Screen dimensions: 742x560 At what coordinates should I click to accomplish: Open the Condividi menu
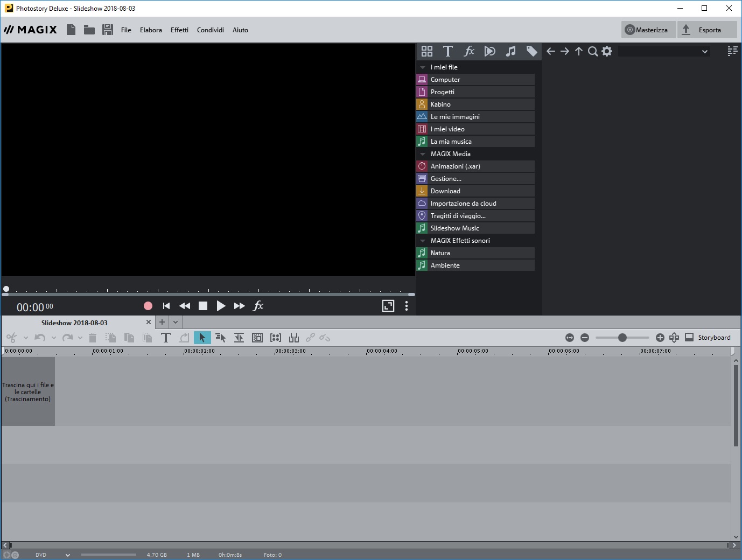211,30
